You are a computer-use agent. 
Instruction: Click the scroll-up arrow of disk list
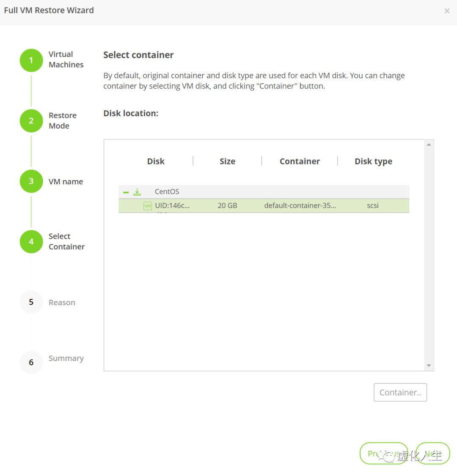pos(429,145)
